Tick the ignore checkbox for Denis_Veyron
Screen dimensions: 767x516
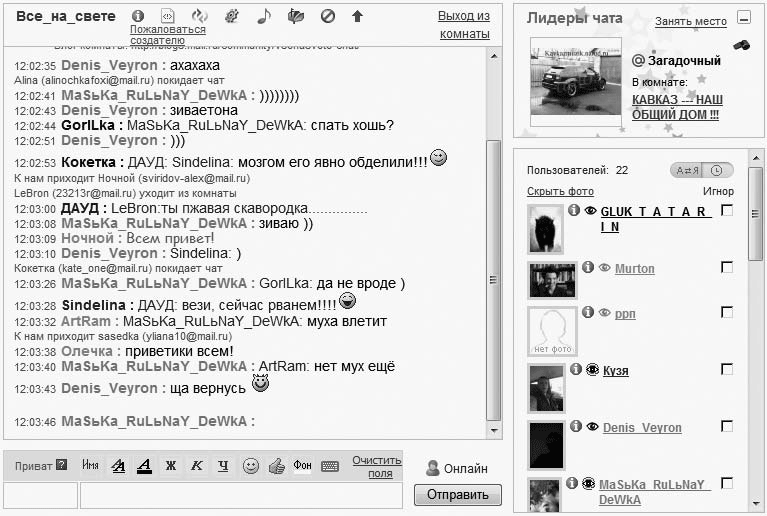tap(727, 426)
